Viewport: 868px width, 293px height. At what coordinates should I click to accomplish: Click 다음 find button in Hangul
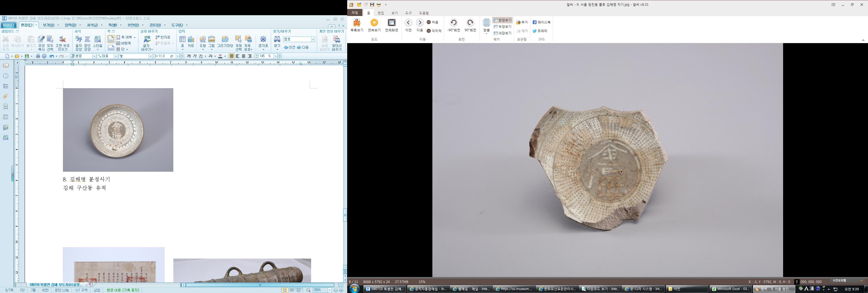[303, 47]
